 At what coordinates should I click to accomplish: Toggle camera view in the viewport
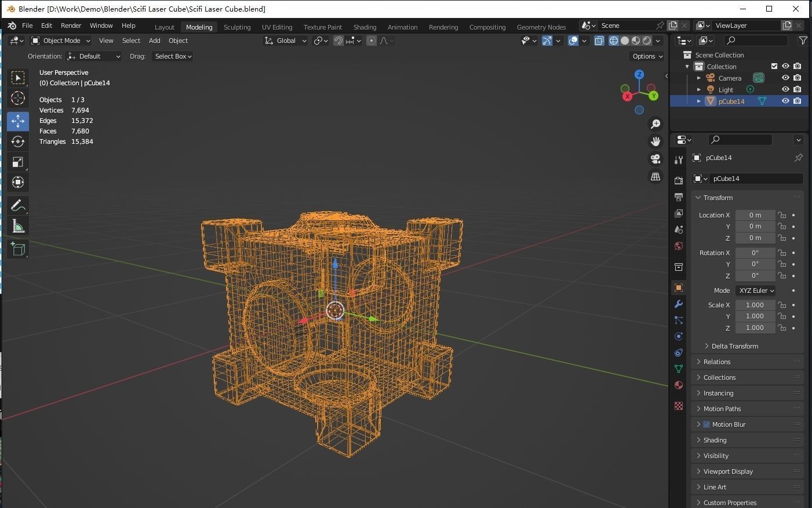tap(656, 159)
